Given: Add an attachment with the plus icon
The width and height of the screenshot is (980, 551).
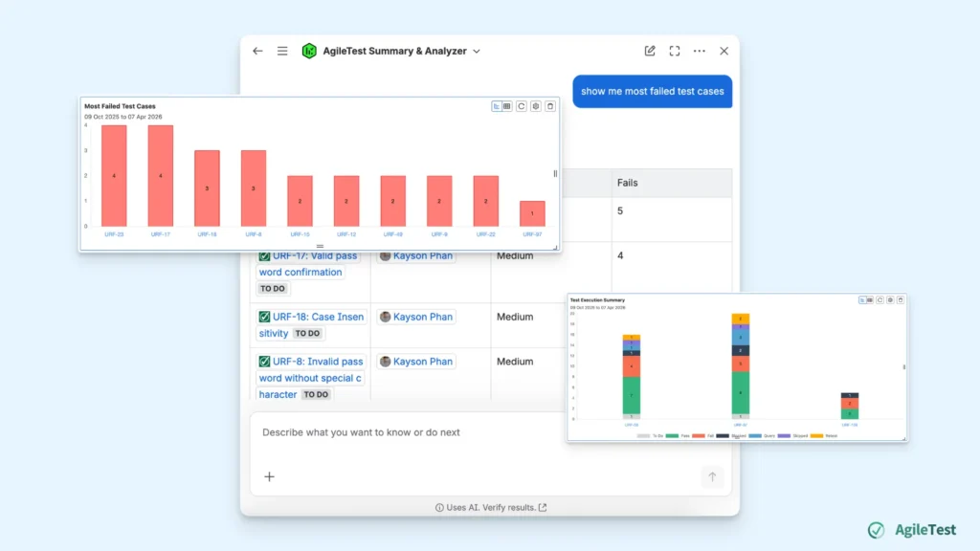Looking at the screenshot, I should (269, 476).
